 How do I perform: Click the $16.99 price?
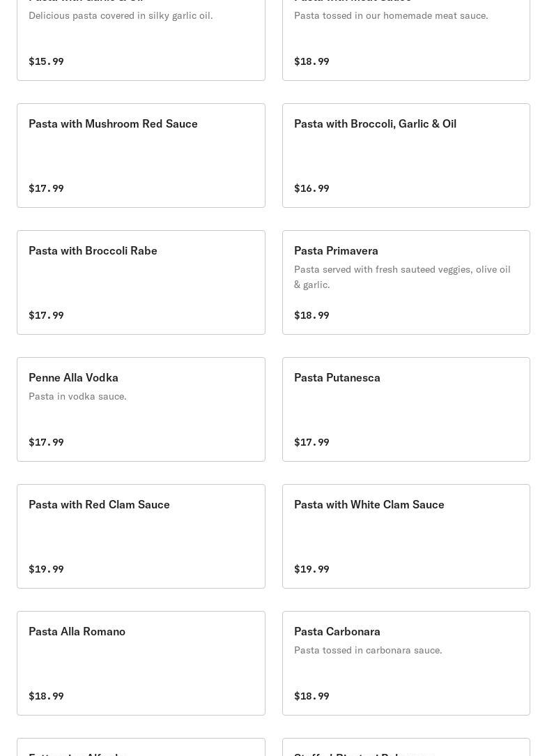(x=311, y=188)
